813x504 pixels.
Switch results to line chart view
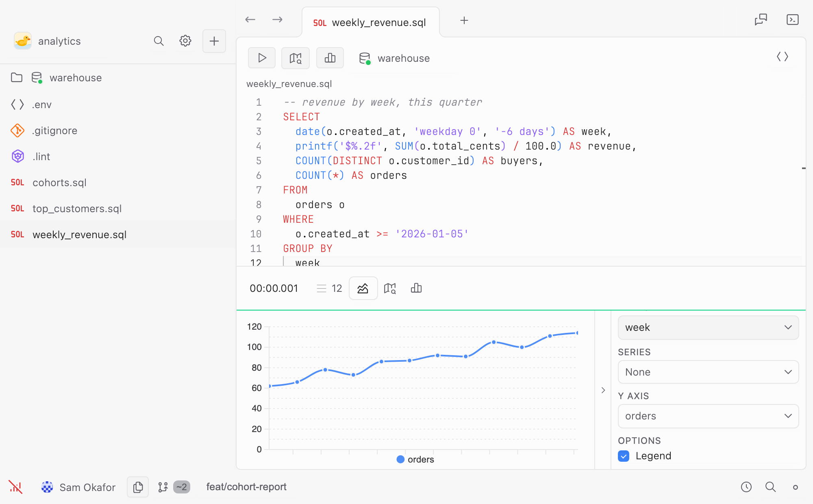[363, 288]
